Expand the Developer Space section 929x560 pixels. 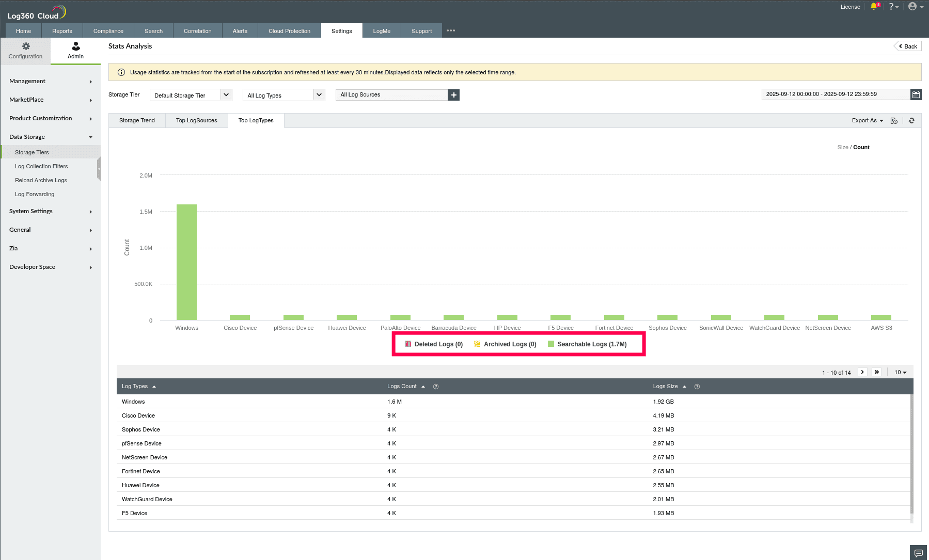[x=51, y=267]
